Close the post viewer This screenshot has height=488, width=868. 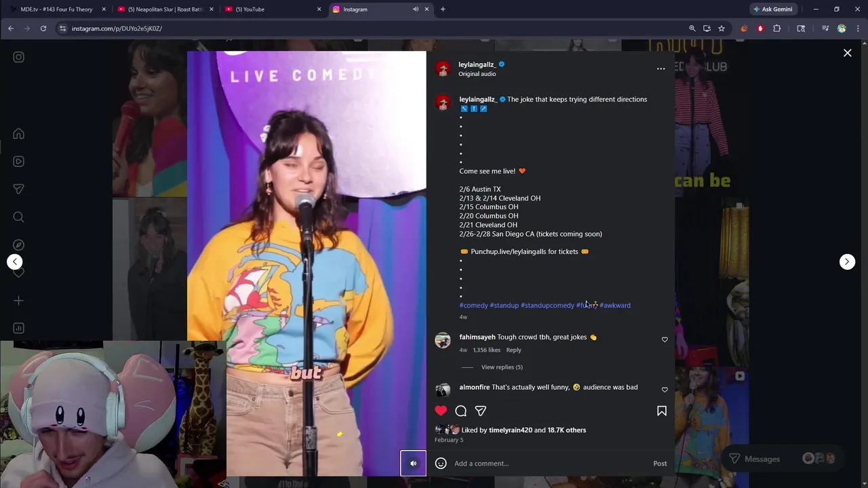(847, 53)
